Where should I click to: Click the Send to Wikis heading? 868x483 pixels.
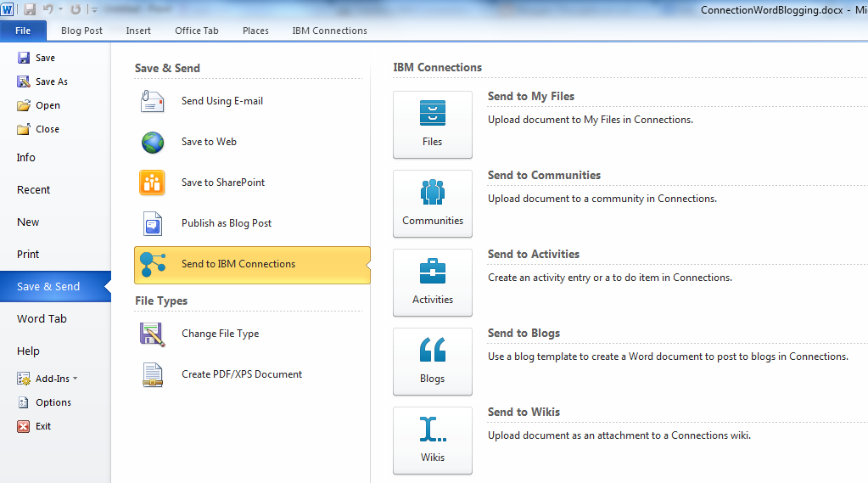[x=524, y=412]
